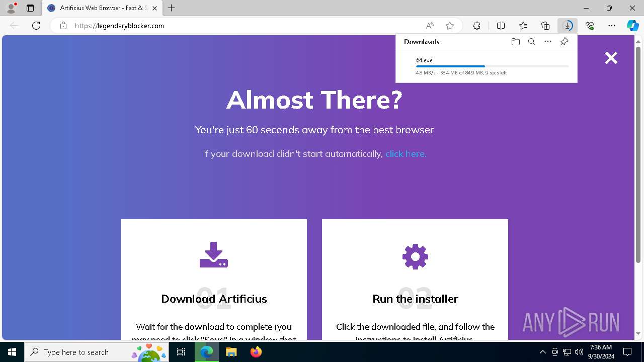Click the 'Run the installer' heading
The width and height of the screenshot is (644, 362).
click(415, 299)
